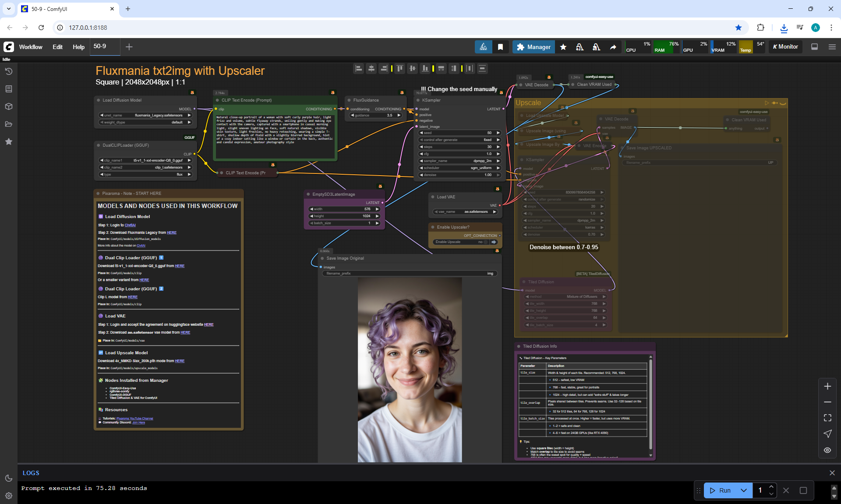Viewport: 841px width, 504px height.
Task: Toggle bottom panel button in top bar
Action: 814,47
